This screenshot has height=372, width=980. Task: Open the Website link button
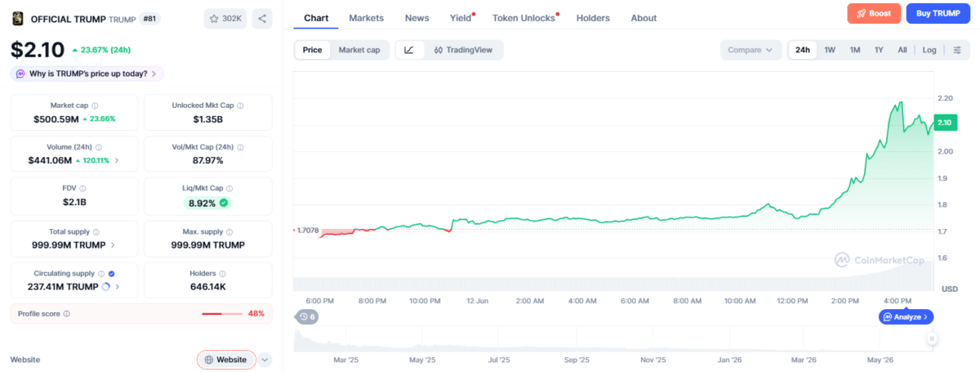226,360
